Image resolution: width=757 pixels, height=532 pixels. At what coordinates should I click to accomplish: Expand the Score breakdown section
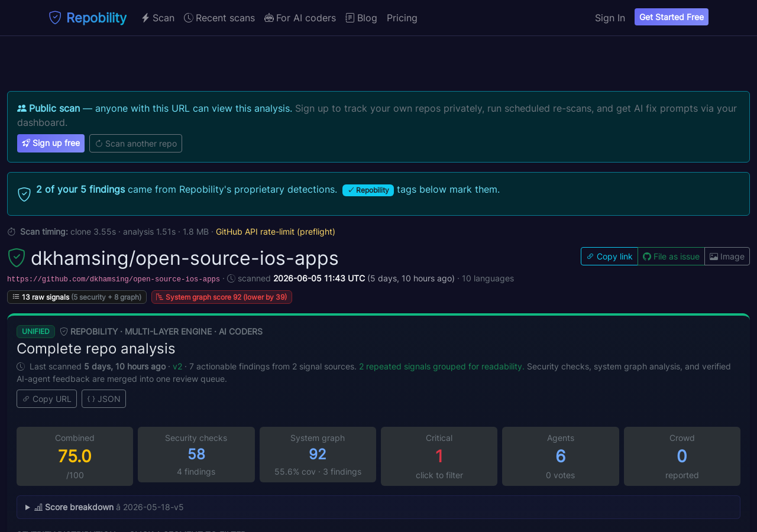(x=378, y=507)
